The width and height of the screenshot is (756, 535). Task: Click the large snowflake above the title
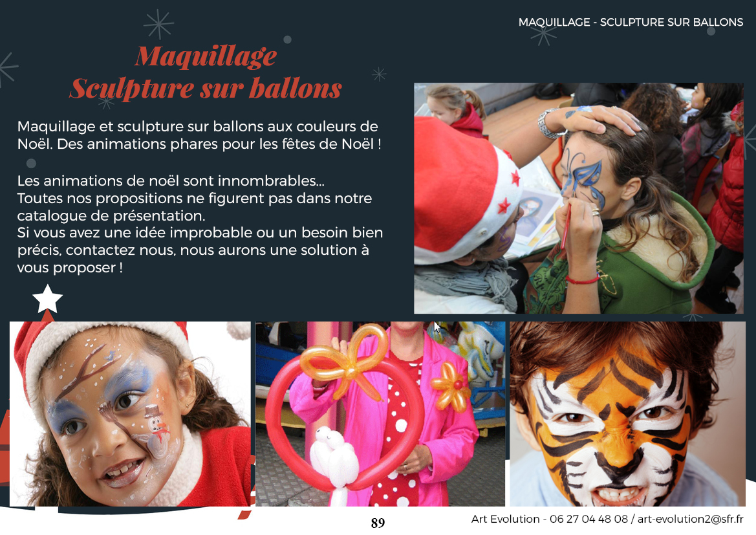(x=158, y=24)
